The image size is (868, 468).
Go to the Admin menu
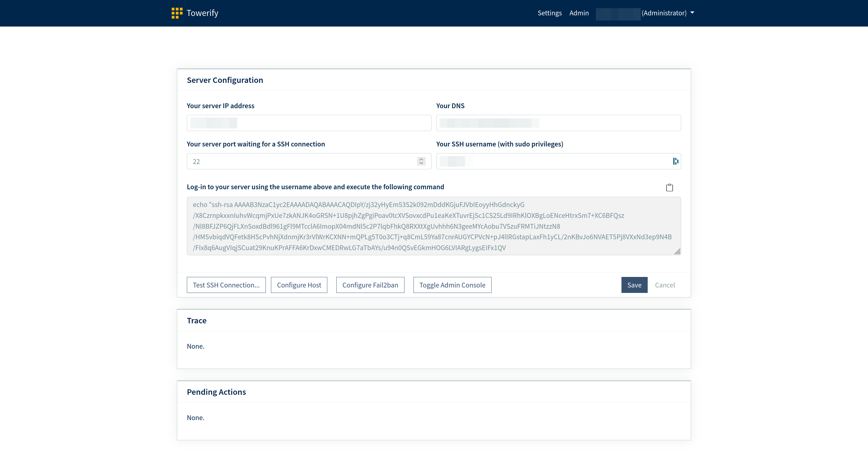click(579, 13)
